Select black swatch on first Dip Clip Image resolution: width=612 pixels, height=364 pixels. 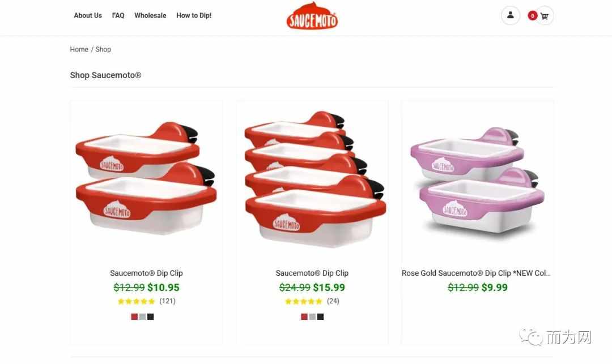click(151, 317)
